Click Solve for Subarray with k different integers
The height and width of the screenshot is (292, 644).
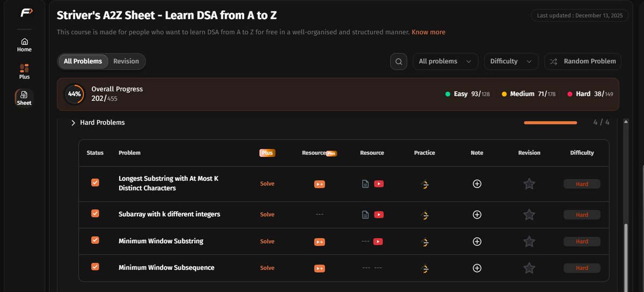267,215
